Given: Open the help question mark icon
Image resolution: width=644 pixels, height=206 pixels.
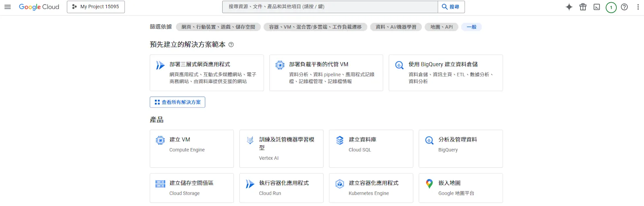Looking at the screenshot, I should tap(624, 7).
